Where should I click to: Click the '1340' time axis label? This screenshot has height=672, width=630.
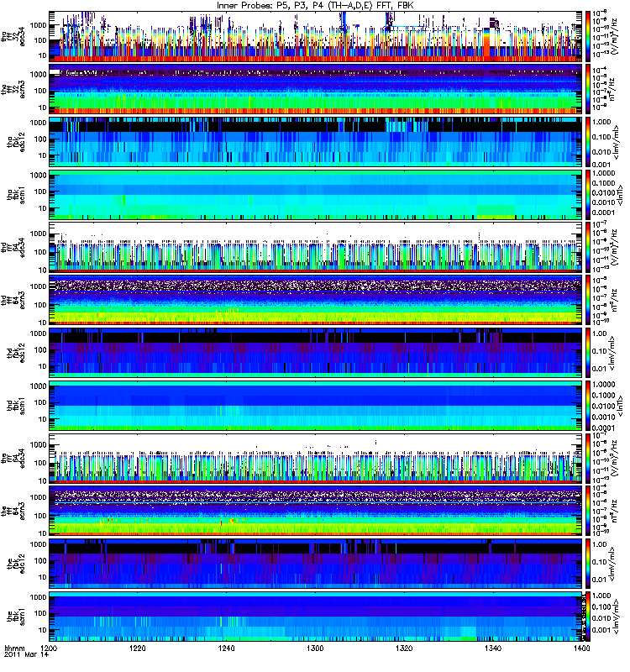pyautogui.click(x=493, y=648)
